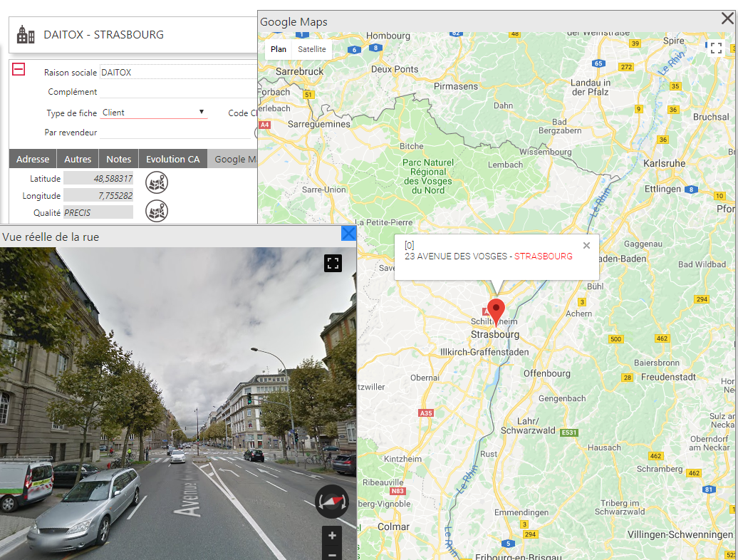This screenshot has width=738, height=560.
Task: Click the red location marker on Strasbourg
Action: 496,311
